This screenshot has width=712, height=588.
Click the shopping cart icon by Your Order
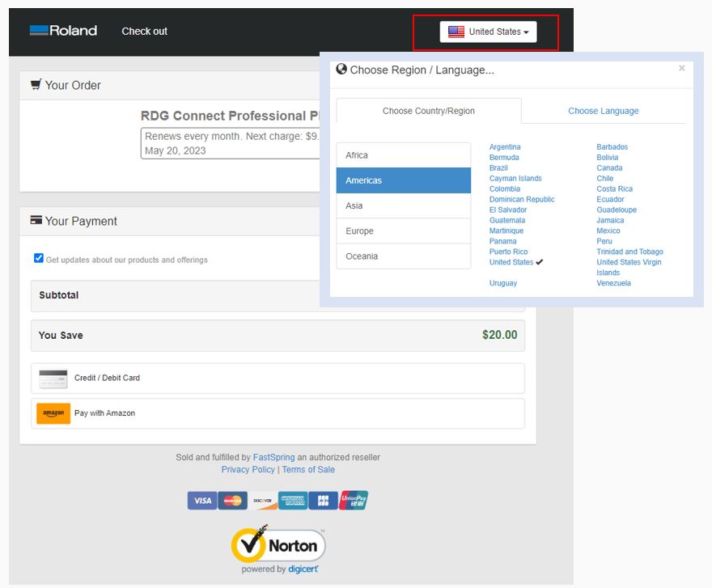point(36,84)
